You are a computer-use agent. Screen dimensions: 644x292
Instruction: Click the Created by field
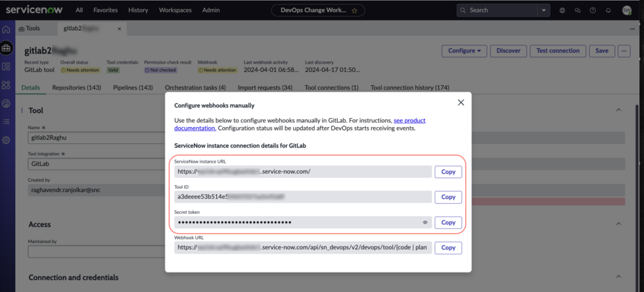(96, 190)
